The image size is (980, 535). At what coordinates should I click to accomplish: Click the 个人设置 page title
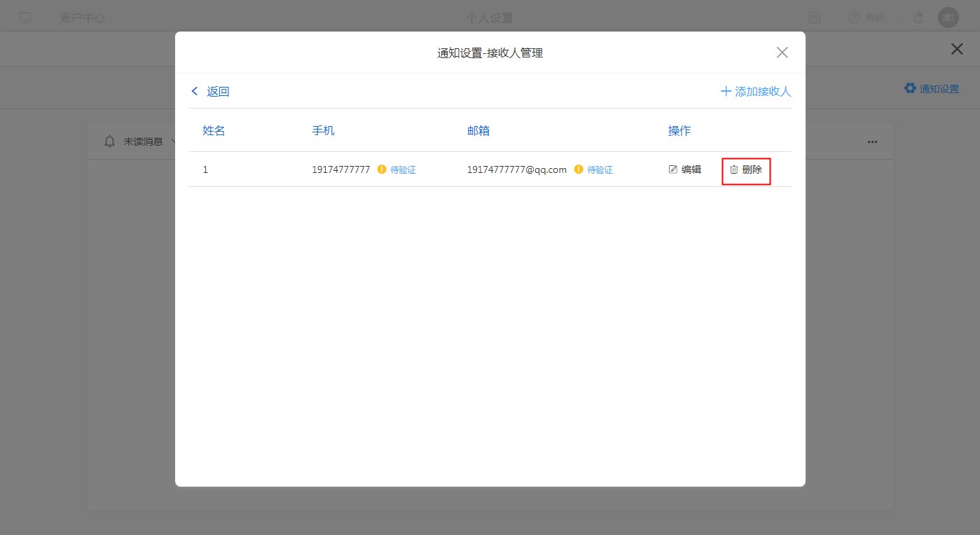pyautogui.click(x=490, y=18)
